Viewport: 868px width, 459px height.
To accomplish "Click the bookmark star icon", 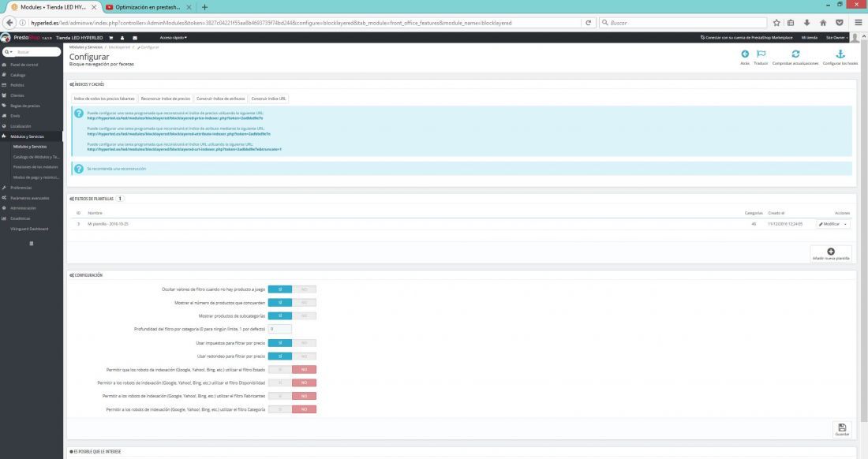I will pos(776,23).
